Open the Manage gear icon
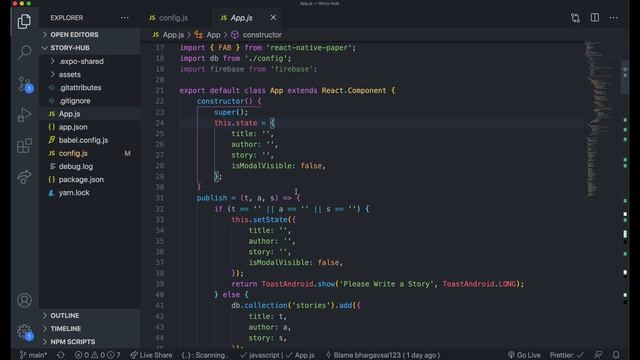The width and height of the screenshot is (640, 360). pos(25,332)
